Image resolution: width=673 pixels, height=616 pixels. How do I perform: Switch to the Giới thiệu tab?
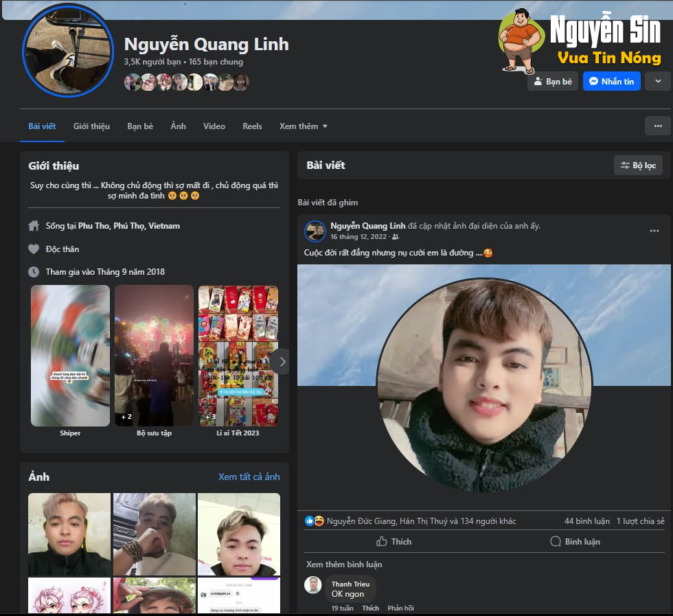click(91, 126)
